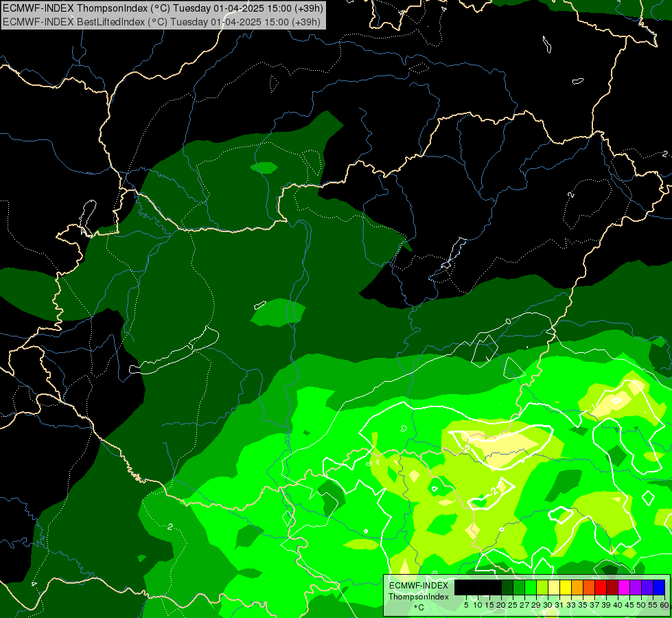Click the blue 55–60 legend swatch
The width and height of the screenshot is (672, 618).
[x=659, y=587]
